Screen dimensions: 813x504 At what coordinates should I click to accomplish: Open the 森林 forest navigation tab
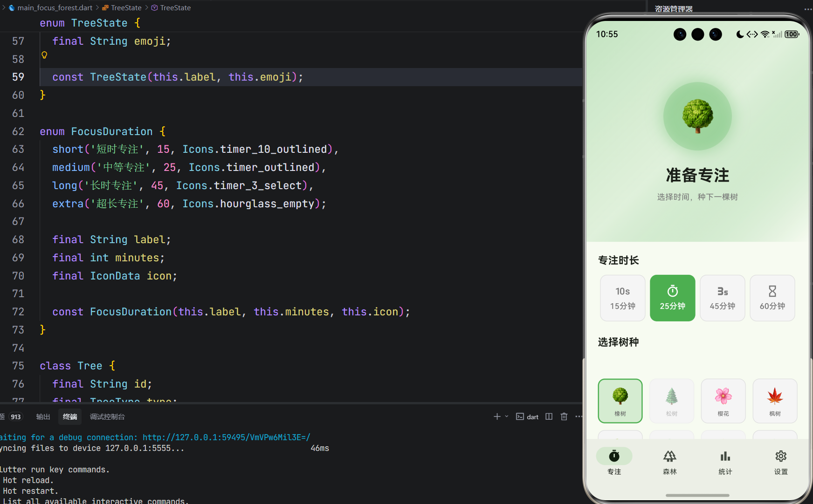(x=670, y=462)
